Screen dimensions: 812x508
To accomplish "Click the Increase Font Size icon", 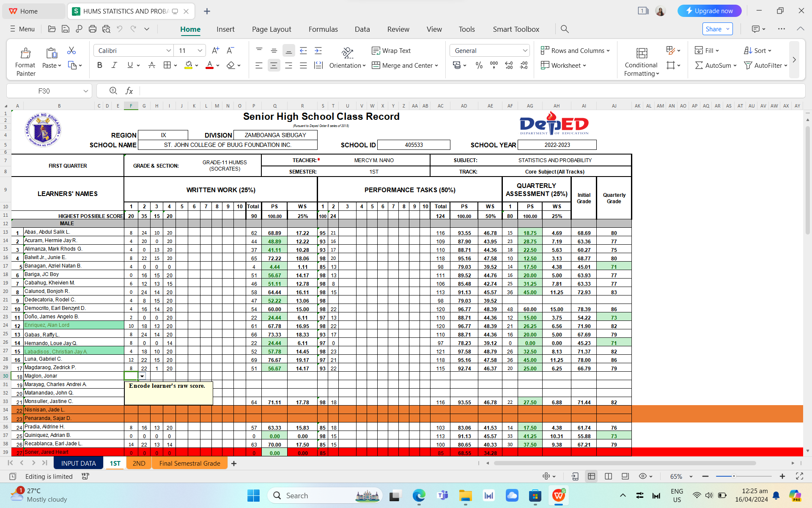I will (x=215, y=50).
